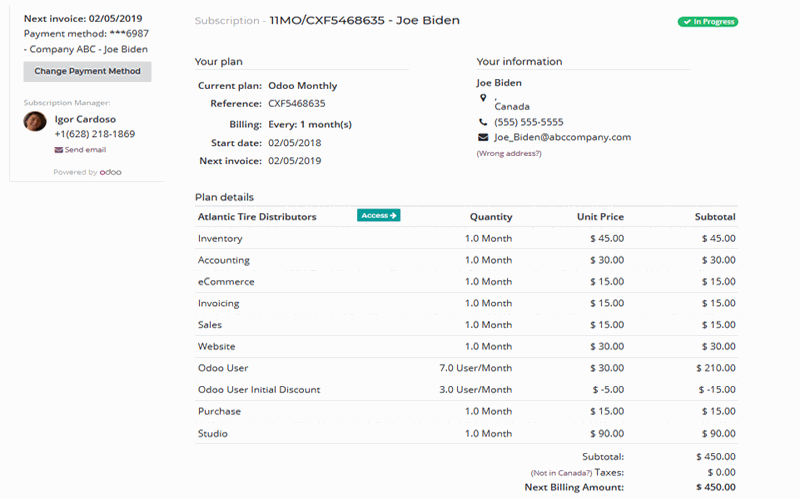Screen dimensions: 800x499
Task: Click the Atlantic Tire Distributors heading
Action: point(257,217)
